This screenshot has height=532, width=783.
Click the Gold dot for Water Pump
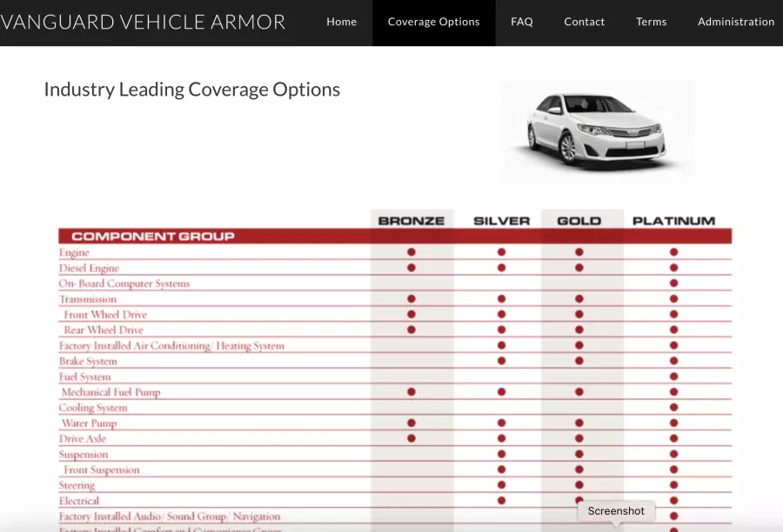tap(579, 422)
